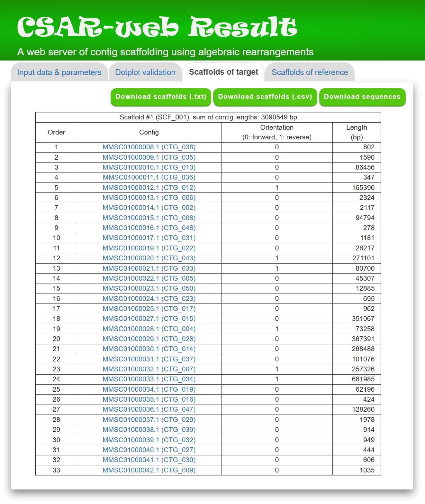Open the MMSC01000027.1 (CTG_015) link

149,319
